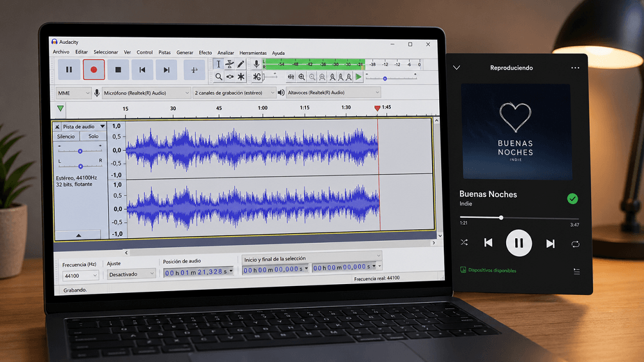
Task: Open Frecuencia (Hz) 44100 dropdown
Action: click(80, 276)
